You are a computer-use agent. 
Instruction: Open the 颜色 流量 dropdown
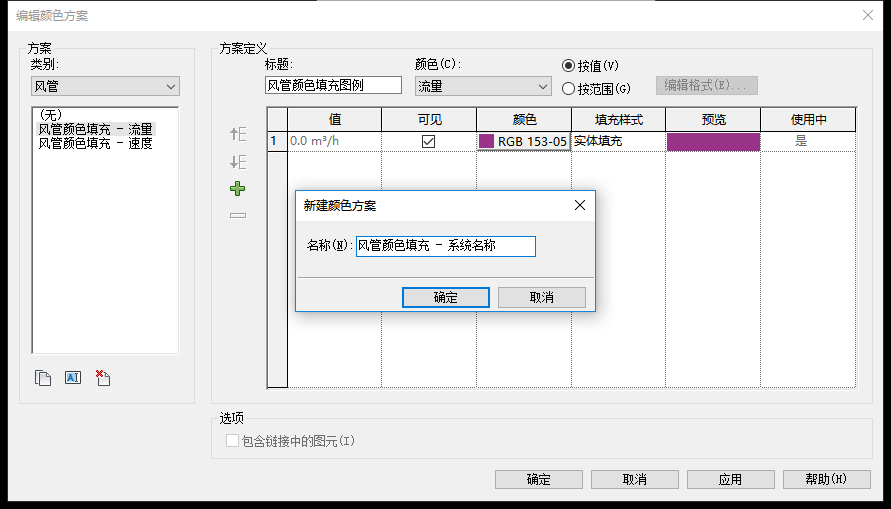(483, 86)
